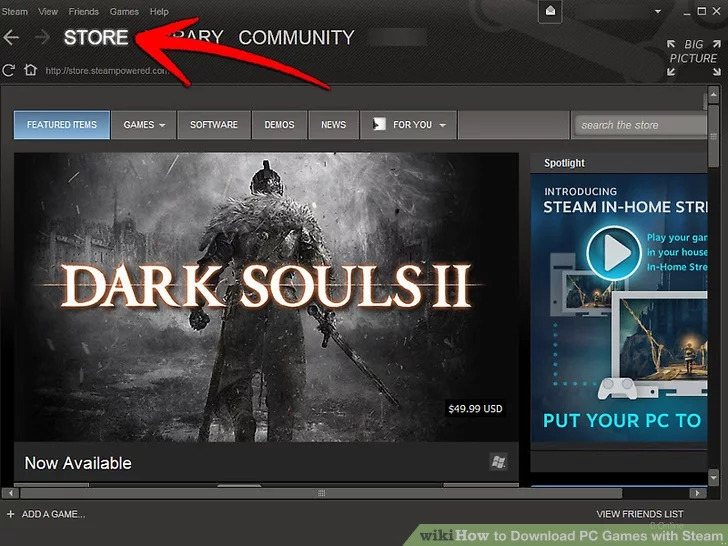This screenshot has width=728, height=546.
Task: Go forward with the forward arrow
Action: click(42, 37)
